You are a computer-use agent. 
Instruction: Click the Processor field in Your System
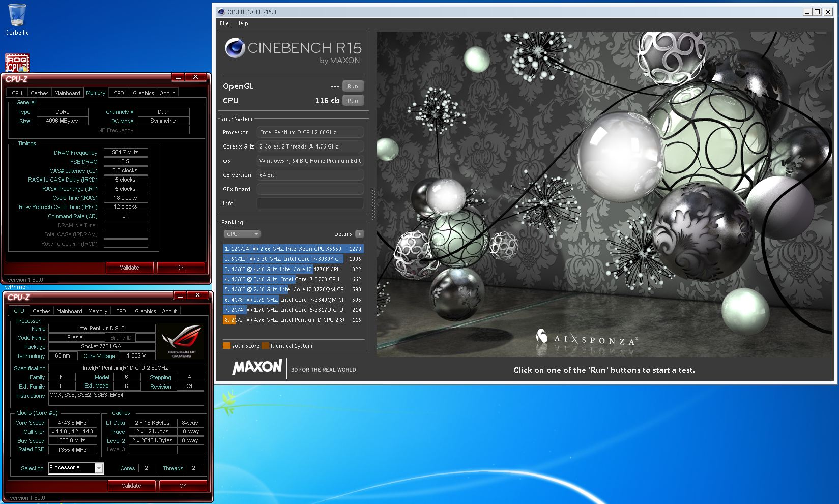point(310,132)
